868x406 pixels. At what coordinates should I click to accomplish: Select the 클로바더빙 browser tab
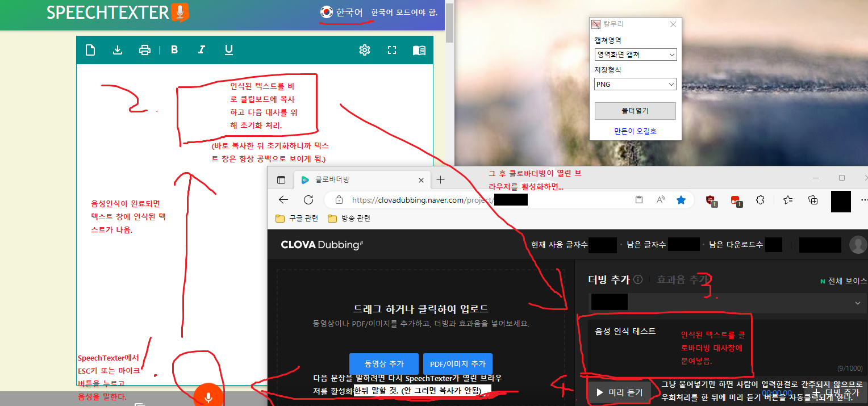[x=362, y=180]
